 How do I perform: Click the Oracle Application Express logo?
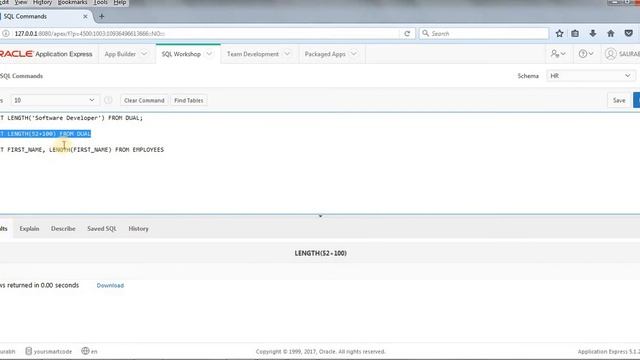coord(46,54)
